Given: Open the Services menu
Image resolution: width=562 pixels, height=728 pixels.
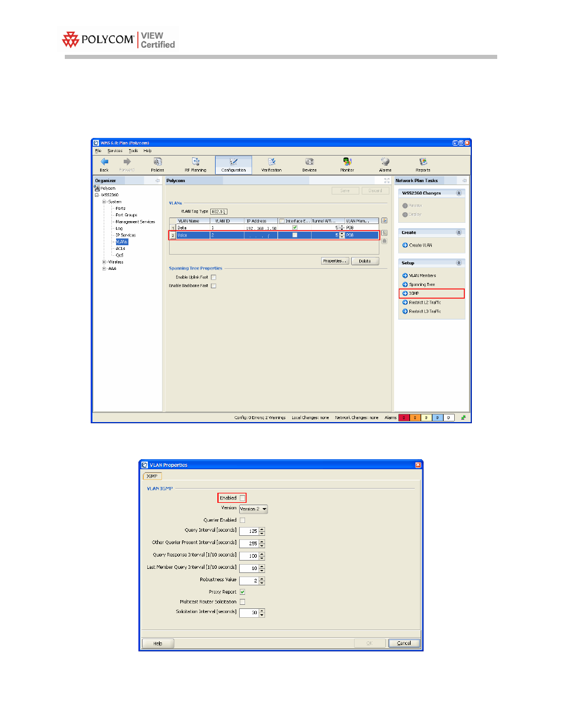Looking at the screenshot, I should click(115, 150).
